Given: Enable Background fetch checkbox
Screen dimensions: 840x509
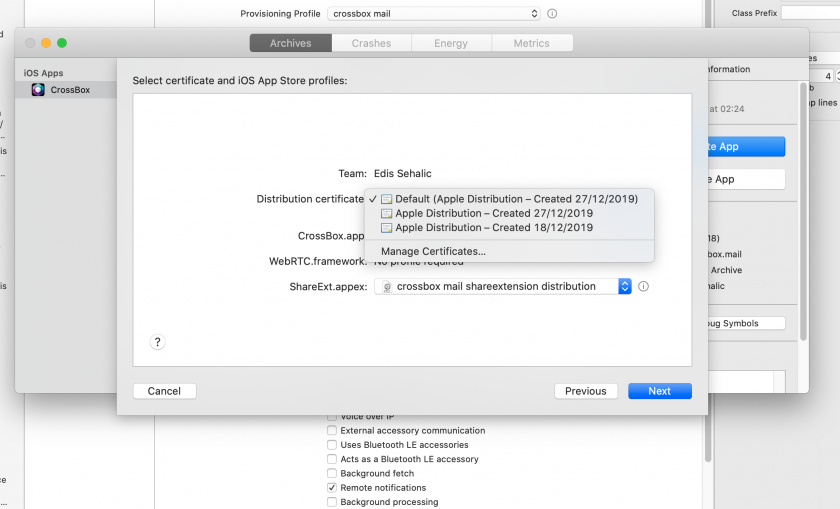Looking at the screenshot, I should tap(332, 473).
